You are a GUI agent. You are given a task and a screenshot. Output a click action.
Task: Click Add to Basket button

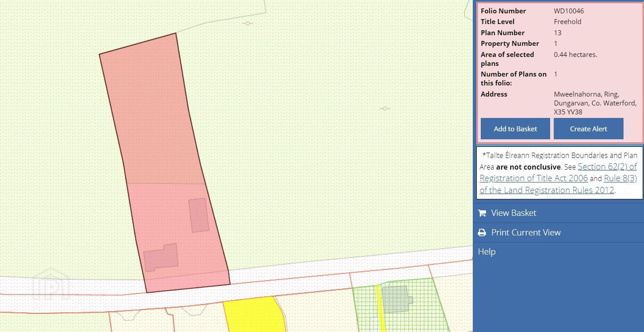click(x=515, y=129)
